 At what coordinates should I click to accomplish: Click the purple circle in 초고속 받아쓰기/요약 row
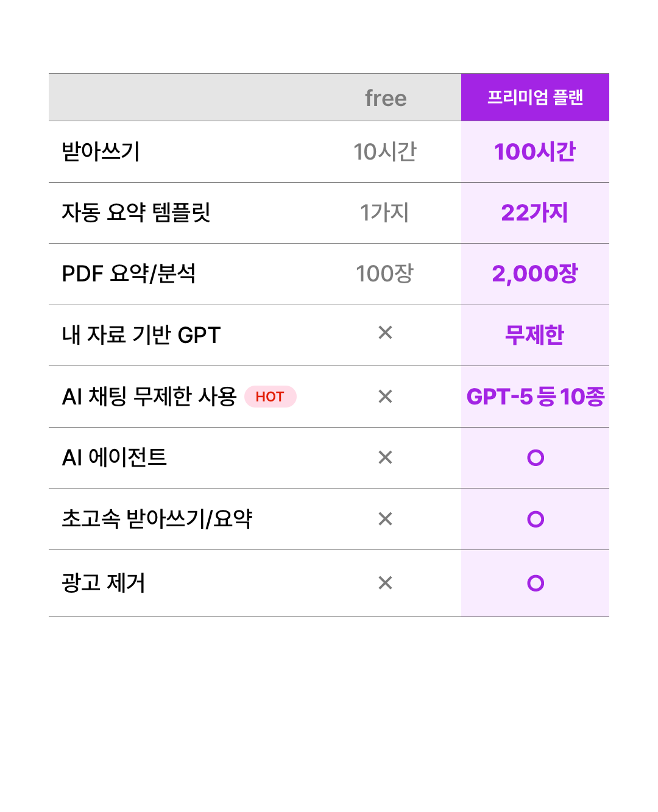[x=536, y=519]
